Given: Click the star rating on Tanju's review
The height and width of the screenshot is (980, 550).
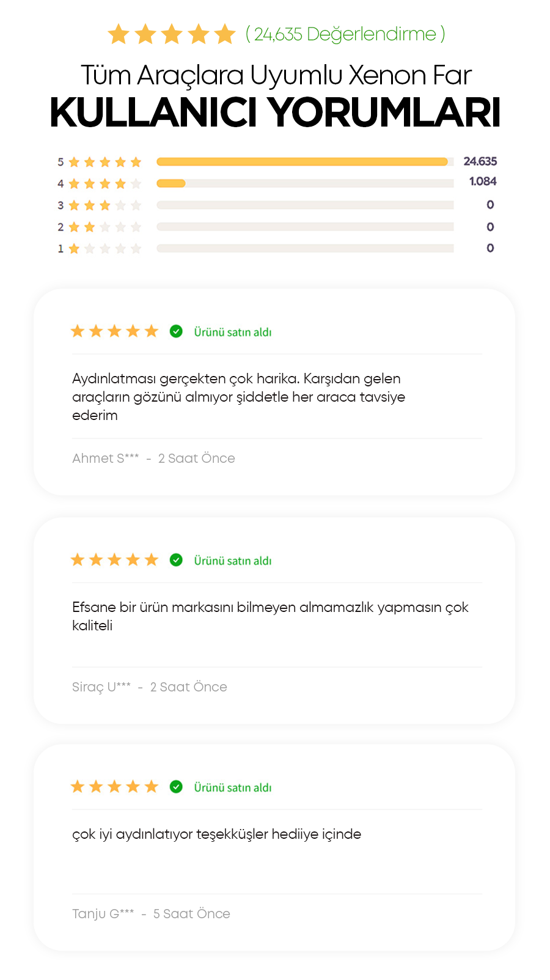Looking at the screenshot, I should coord(114,787).
